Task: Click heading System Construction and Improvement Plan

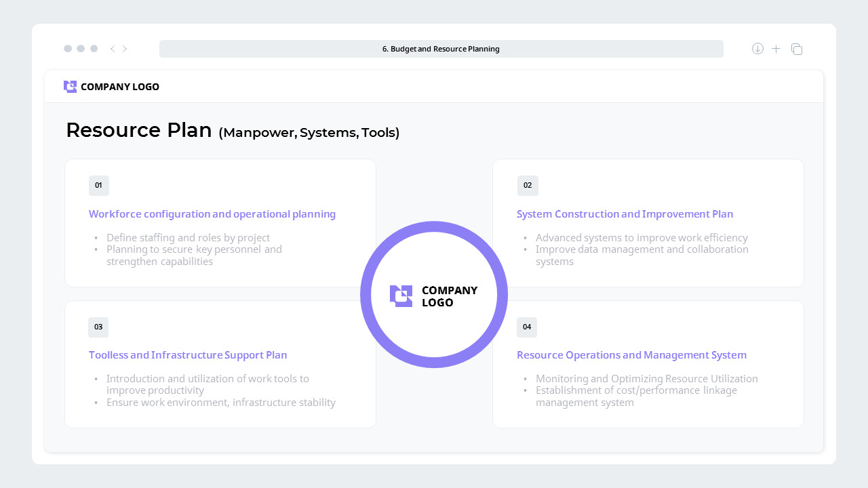Action: (625, 214)
